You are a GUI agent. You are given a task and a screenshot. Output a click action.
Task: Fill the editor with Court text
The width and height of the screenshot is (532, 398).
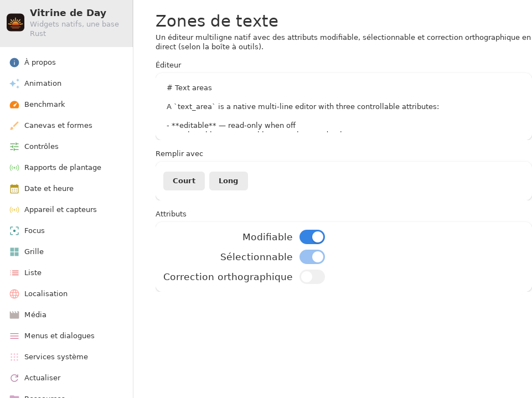pos(184,181)
